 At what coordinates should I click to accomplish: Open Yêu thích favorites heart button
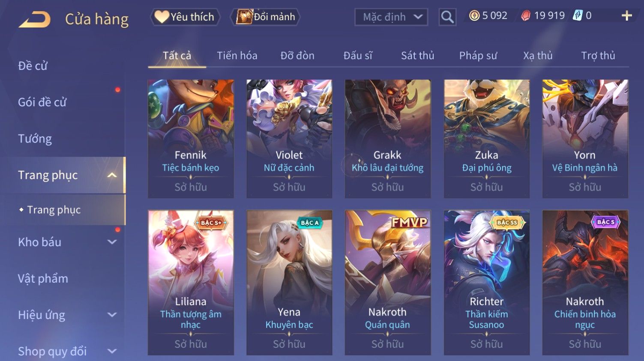(185, 17)
